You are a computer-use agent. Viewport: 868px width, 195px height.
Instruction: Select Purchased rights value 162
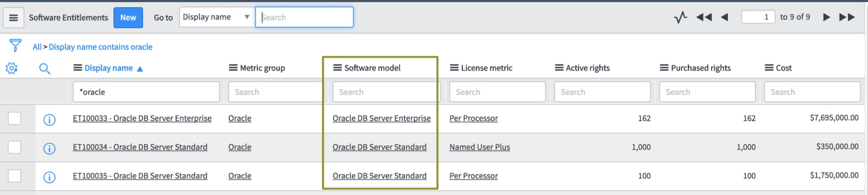coord(749,118)
